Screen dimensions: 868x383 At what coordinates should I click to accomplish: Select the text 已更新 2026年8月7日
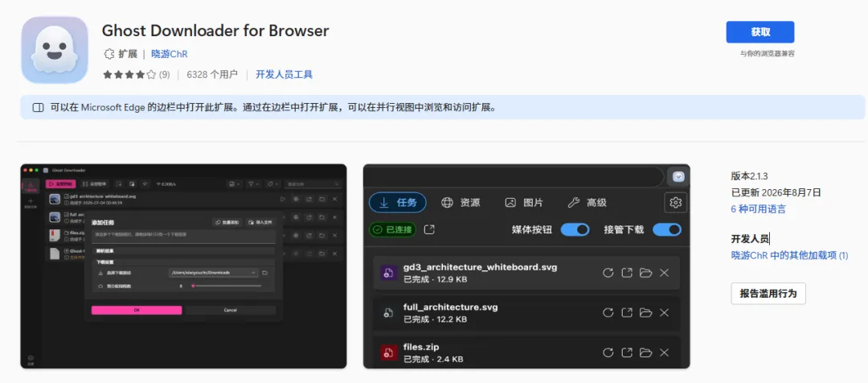[776, 193]
